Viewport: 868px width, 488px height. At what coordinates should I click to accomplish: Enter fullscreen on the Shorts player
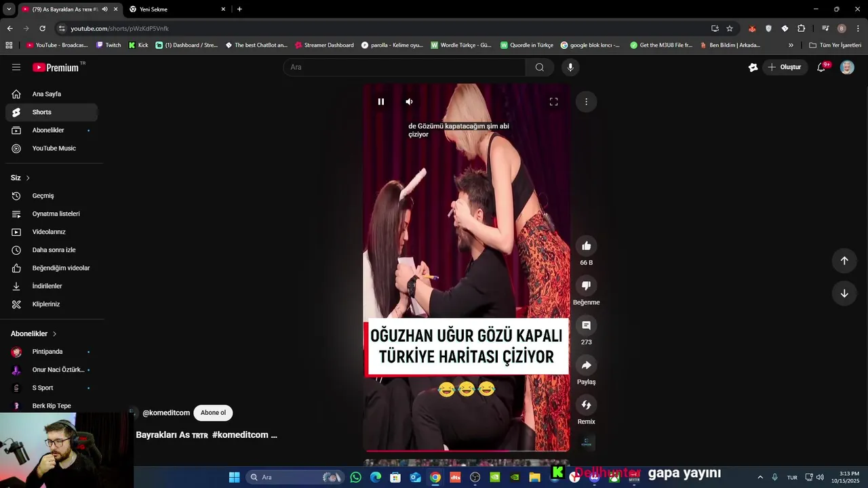point(553,102)
